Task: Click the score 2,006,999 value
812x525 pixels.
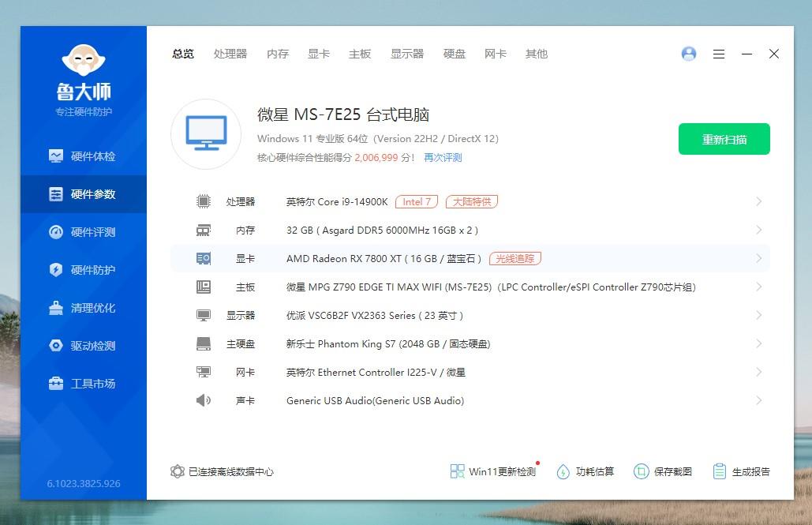Action: click(x=376, y=158)
